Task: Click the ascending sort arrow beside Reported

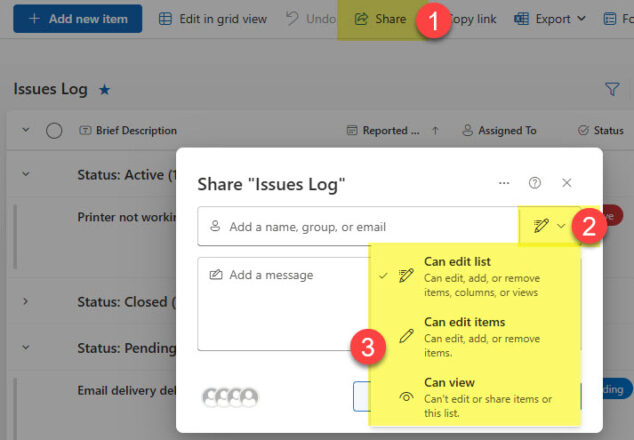Action: (x=435, y=131)
